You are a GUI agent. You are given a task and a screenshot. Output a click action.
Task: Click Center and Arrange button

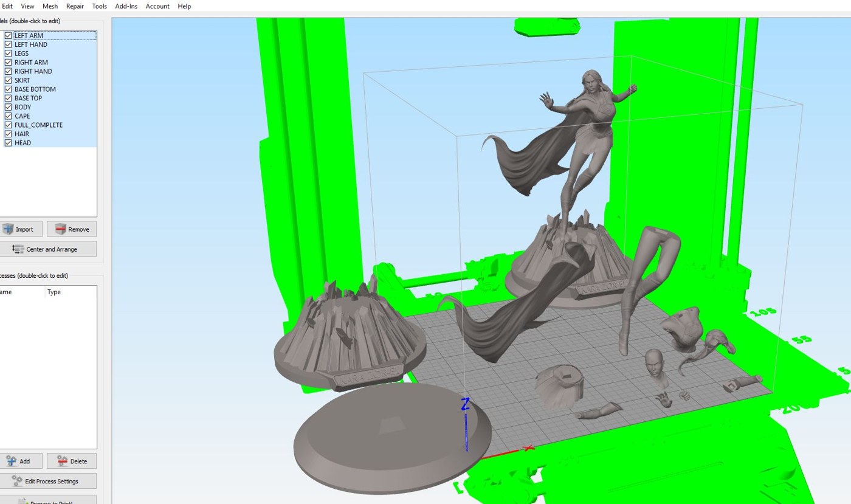(47, 249)
